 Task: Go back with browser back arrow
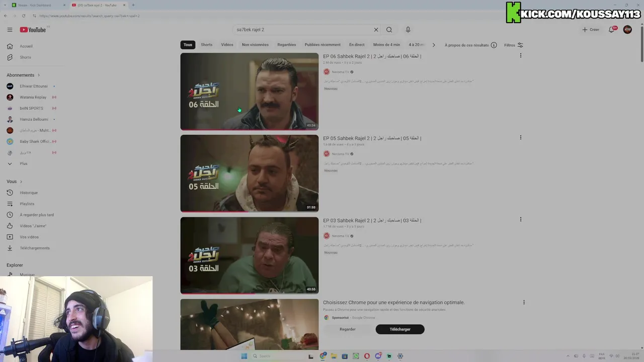[6, 16]
